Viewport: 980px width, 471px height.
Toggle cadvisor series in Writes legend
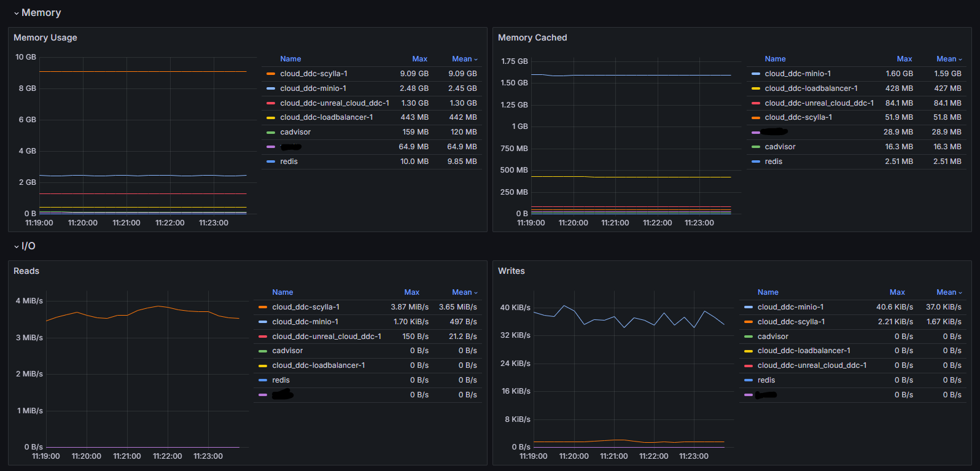tap(772, 337)
